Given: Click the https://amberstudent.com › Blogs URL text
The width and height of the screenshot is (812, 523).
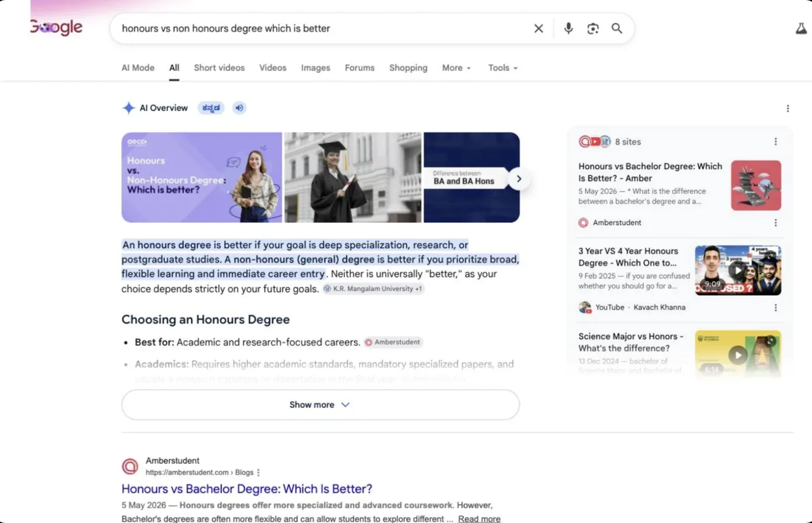Looking at the screenshot, I should point(199,472).
